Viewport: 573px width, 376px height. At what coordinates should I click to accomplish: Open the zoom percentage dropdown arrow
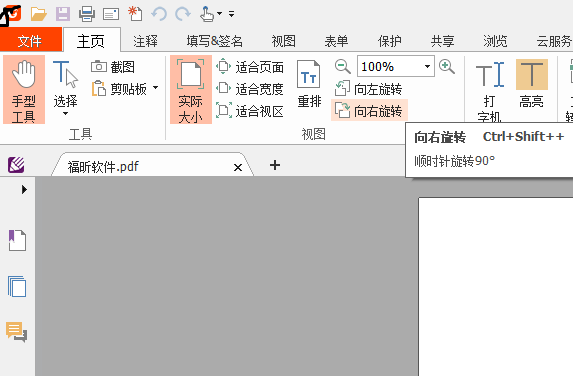pos(427,67)
